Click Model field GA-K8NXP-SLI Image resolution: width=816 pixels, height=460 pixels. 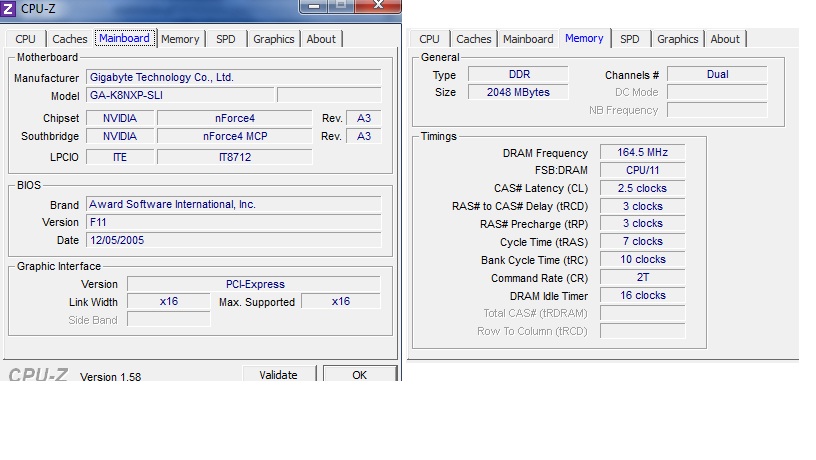[180, 95]
